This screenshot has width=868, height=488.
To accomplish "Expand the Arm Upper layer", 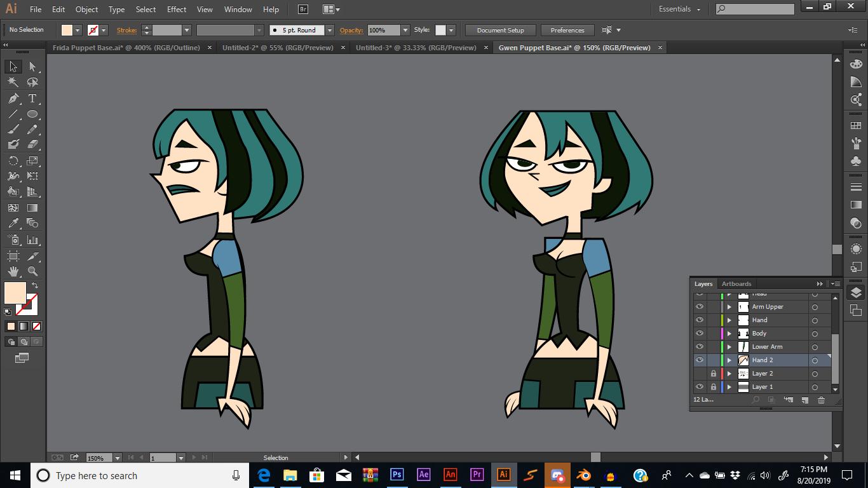I will click(x=729, y=307).
